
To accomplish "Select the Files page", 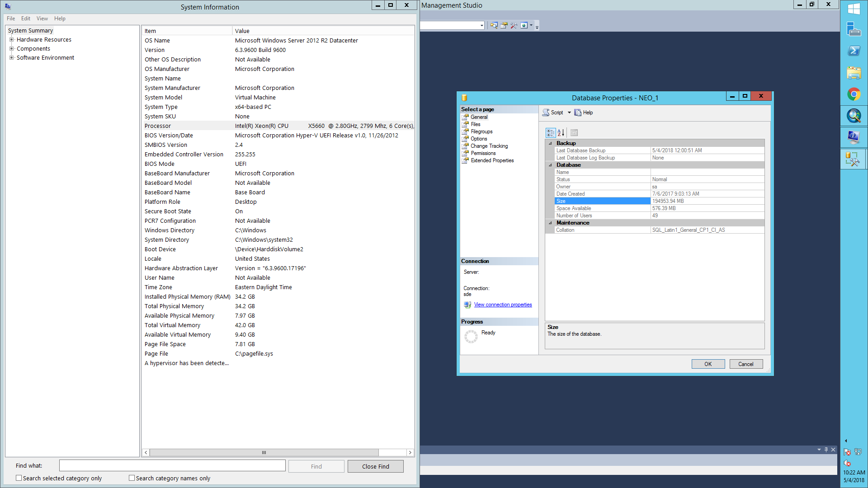I will [x=475, y=124].
